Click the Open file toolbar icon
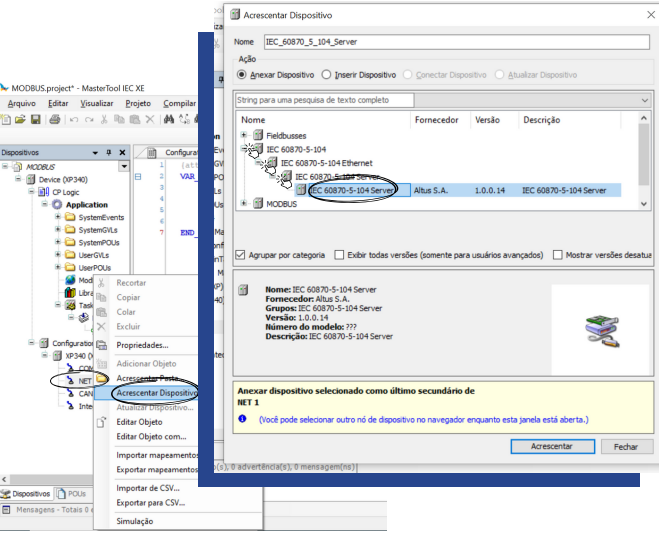This screenshot has width=661, height=543. tap(20, 120)
